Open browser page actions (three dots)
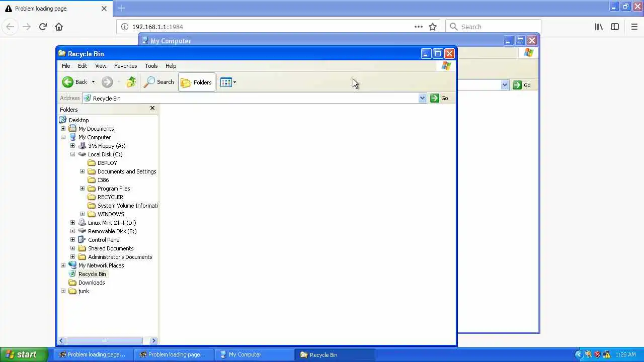 [419, 27]
